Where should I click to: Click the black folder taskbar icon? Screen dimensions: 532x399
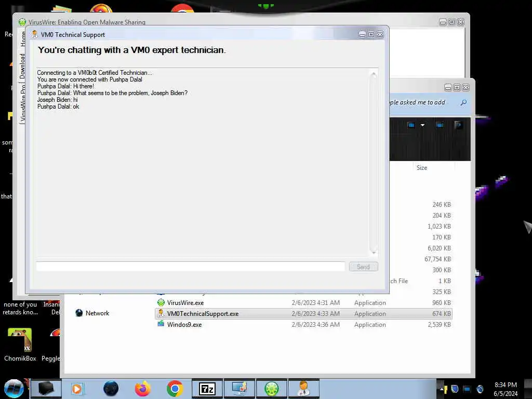tap(46, 389)
